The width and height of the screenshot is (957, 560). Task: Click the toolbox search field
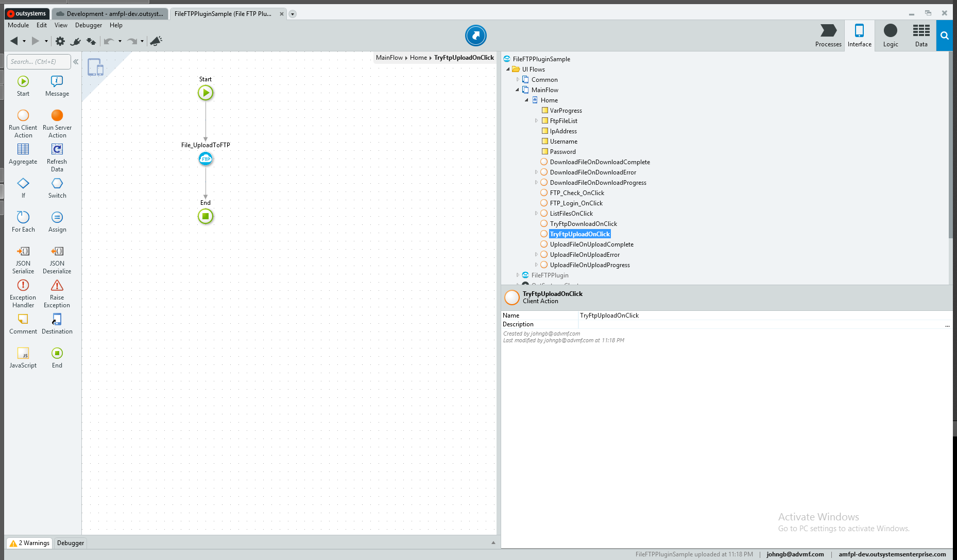click(39, 62)
